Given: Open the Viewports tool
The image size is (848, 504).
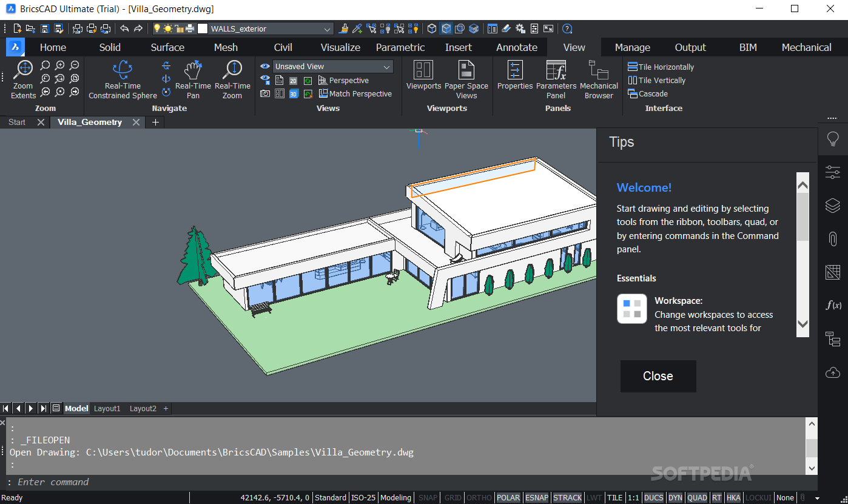Looking at the screenshot, I should pos(423,75).
